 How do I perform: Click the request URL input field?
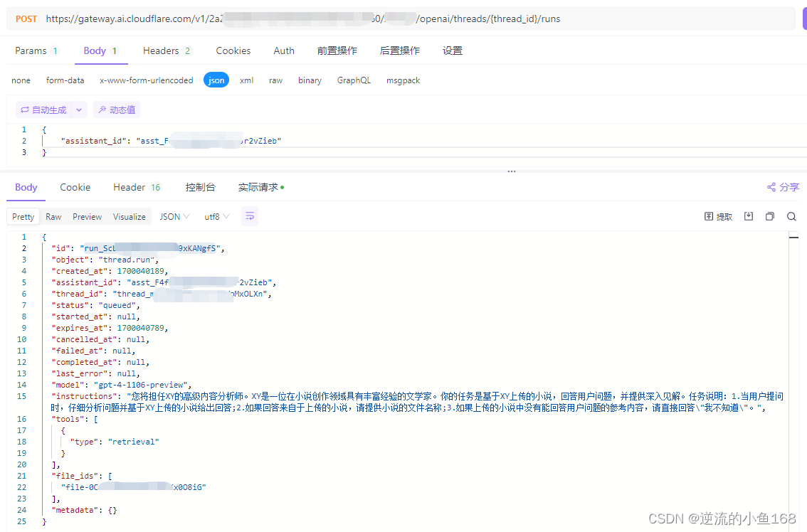pyautogui.click(x=413, y=18)
